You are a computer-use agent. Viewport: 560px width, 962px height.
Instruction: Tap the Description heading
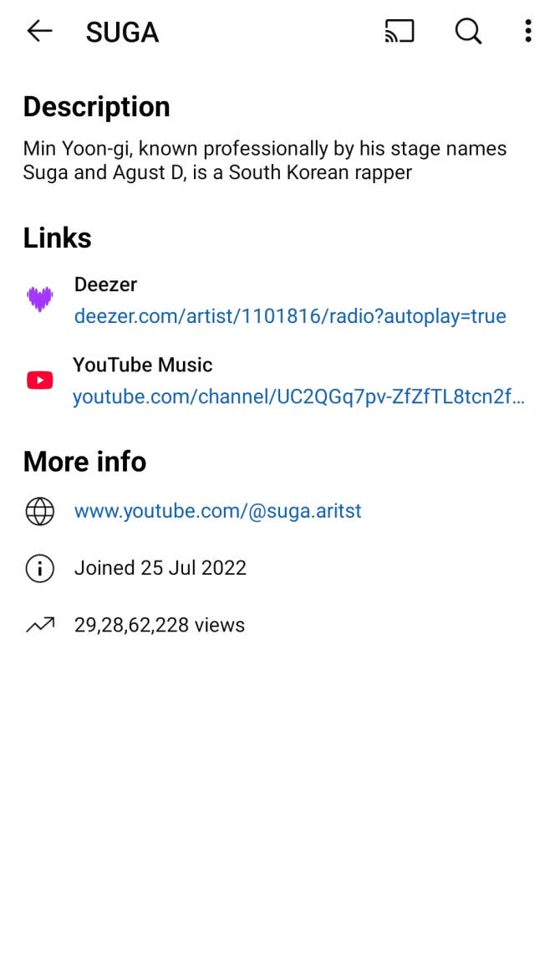pos(97,107)
